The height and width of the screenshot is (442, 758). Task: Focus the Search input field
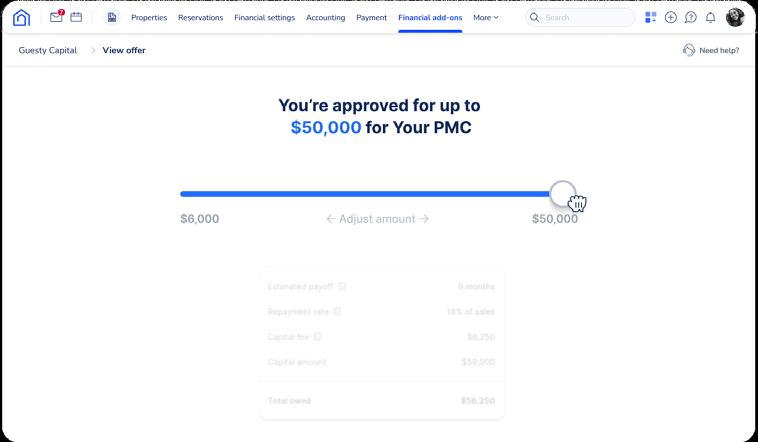tap(580, 17)
